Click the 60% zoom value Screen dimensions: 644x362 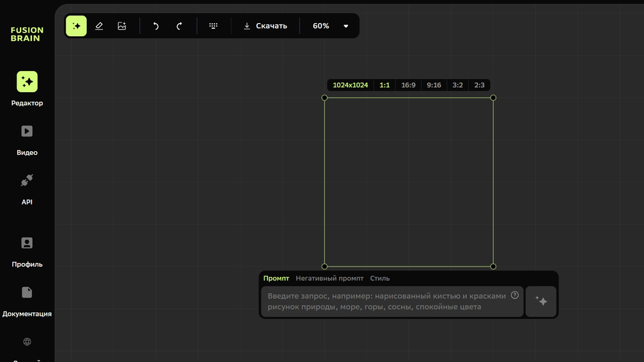point(321,26)
